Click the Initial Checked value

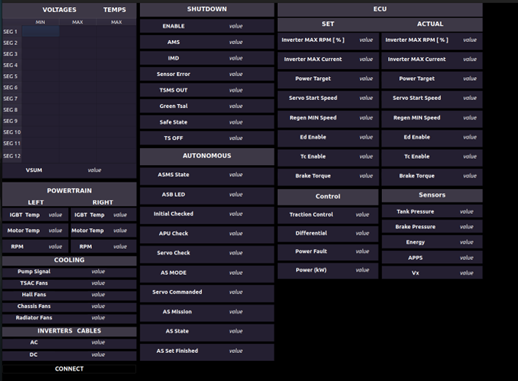(236, 214)
